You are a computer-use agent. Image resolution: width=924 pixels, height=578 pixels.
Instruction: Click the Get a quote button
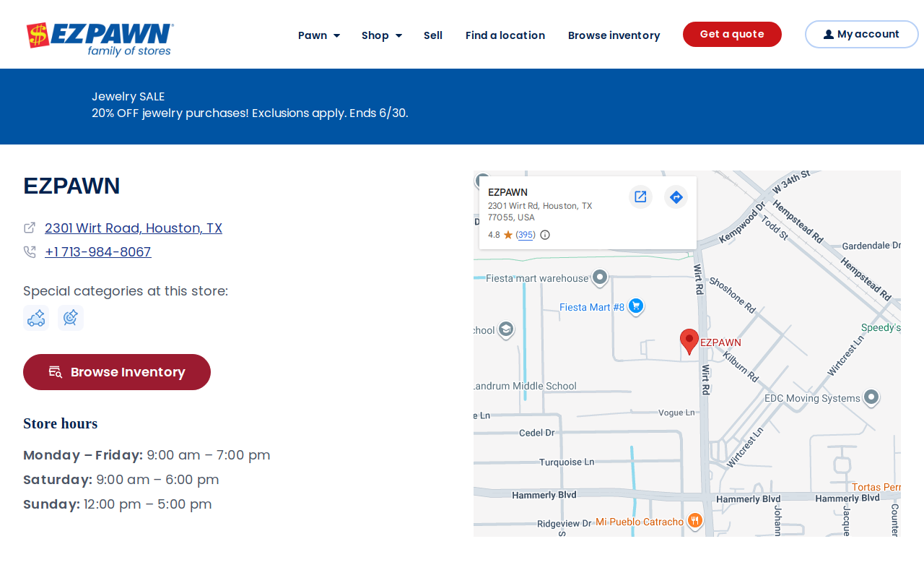point(732,34)
